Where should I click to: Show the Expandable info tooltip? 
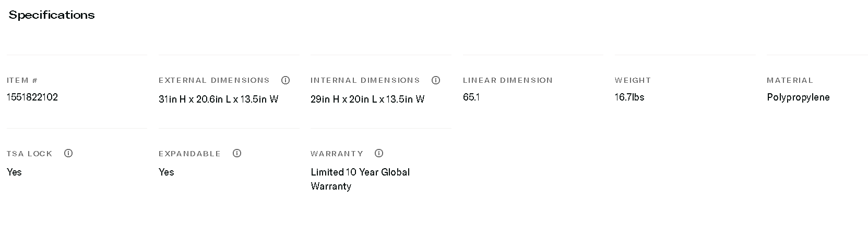237,153
